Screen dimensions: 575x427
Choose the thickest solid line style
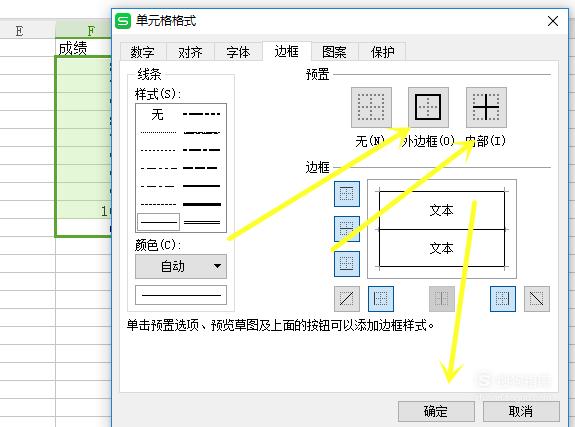(x=202, y=204)
